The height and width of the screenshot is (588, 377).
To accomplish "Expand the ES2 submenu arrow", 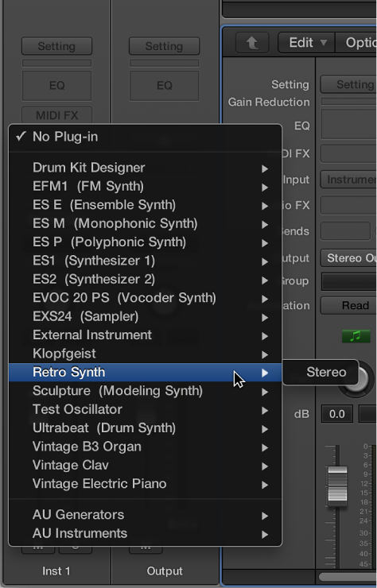I will 265,280.
